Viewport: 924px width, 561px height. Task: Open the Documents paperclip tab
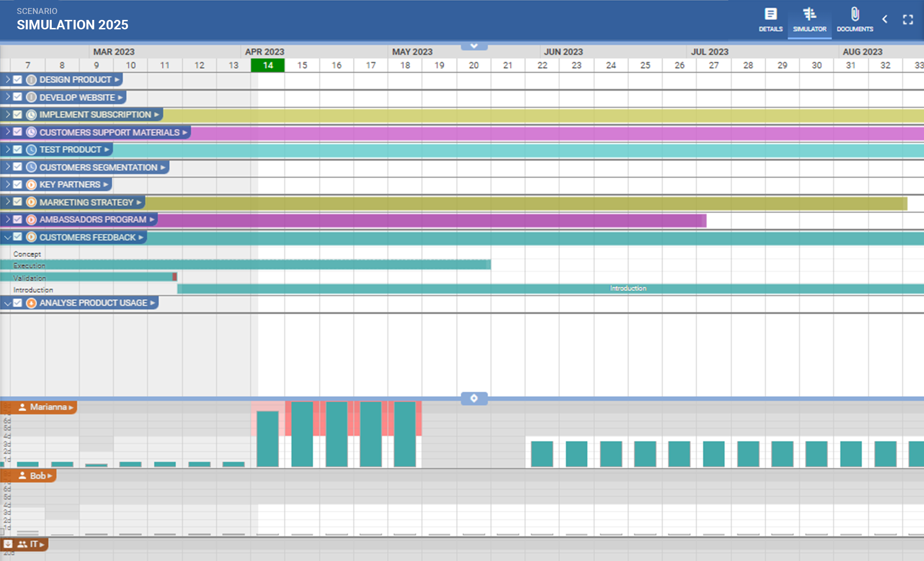point(854,20)
